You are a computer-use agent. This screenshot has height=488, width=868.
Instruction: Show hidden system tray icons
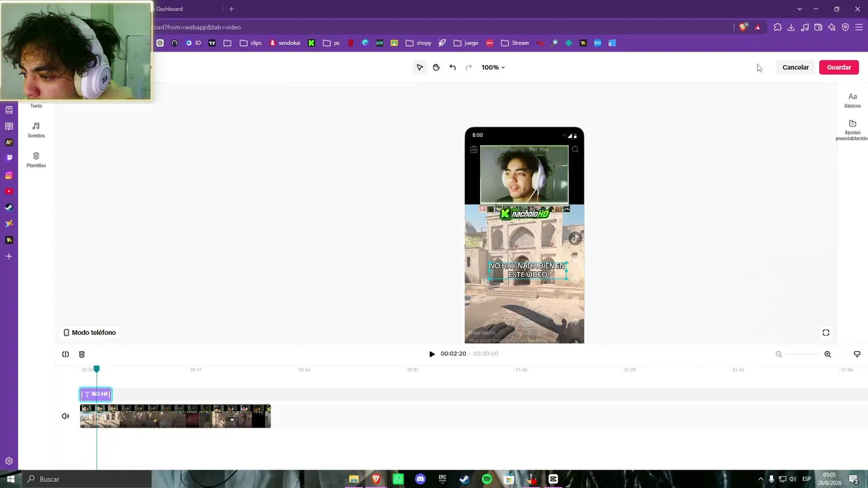pyautogui.click(x=760, y=479)
